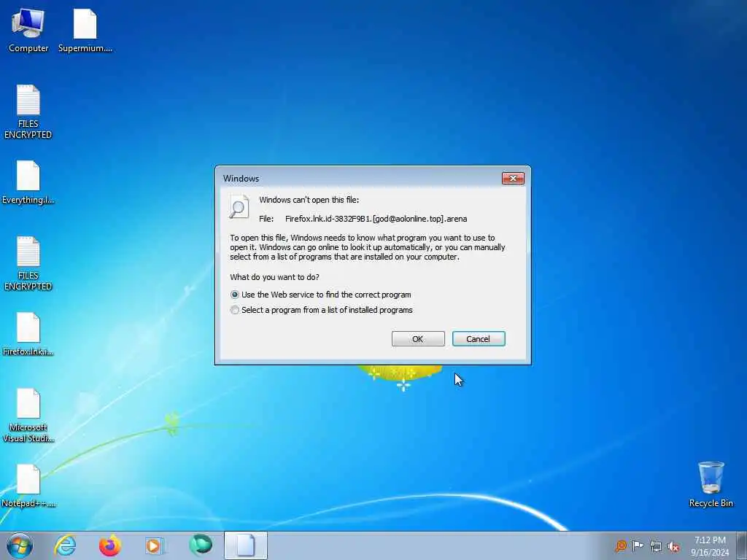Open the Windows Start menu orb
The width and height of the screenshot is (747, 560).
(20, 545)
